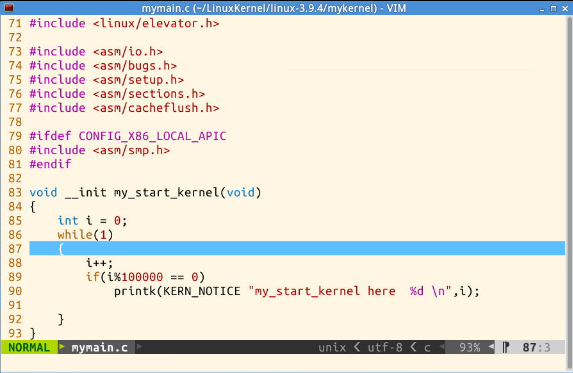573x373 pixels.
Task: Click 'utf-8' encoding in status line
Action: [385, 347]
